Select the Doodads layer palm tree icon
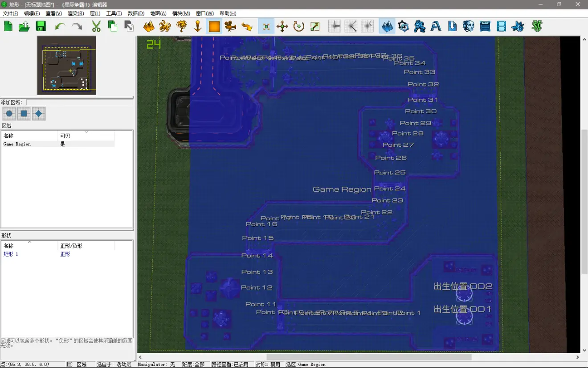588x368 pixels. coord(182,26)
